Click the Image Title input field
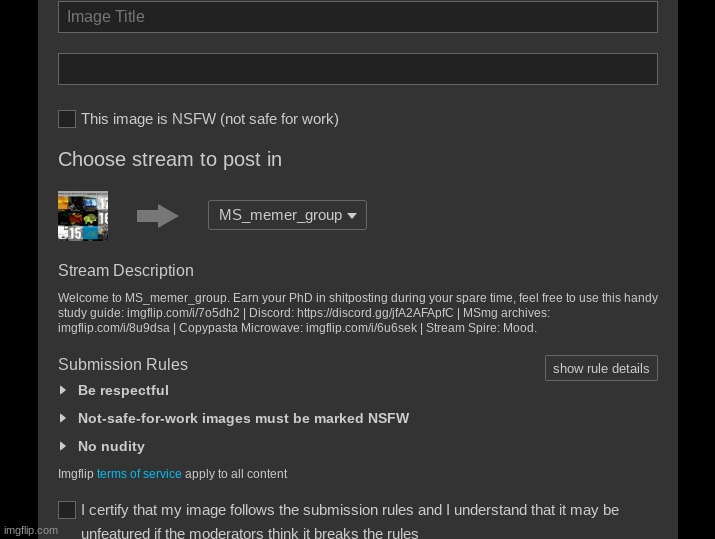This screenshot has width=715, height=539. (357, 17)
